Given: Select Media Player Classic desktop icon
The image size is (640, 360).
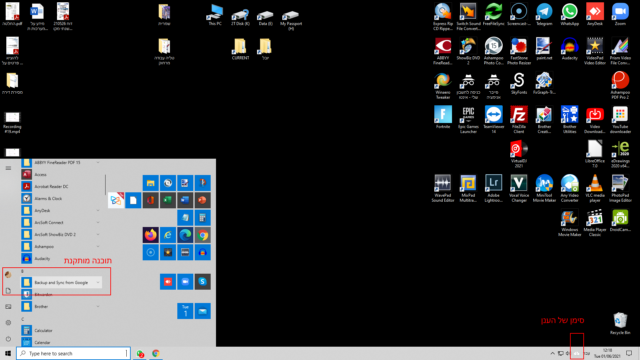Looking at the screenshot, I should pyautogui.click(x=595, y=222).
